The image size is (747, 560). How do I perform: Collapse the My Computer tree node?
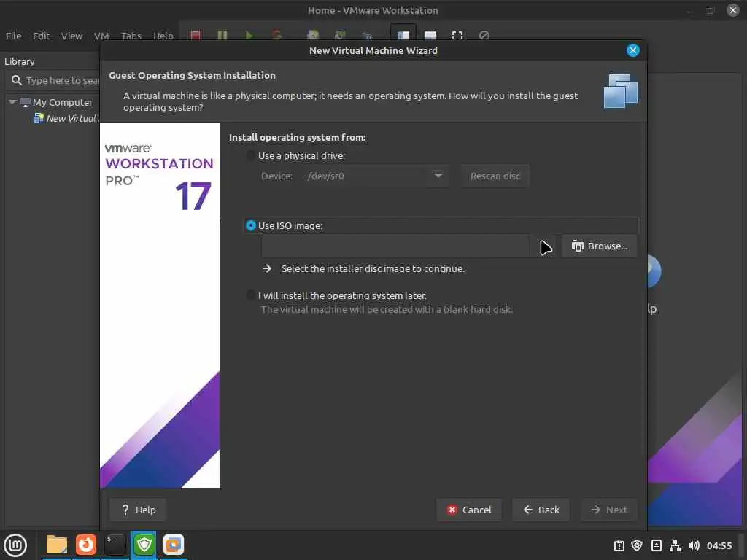pos(12,102)
